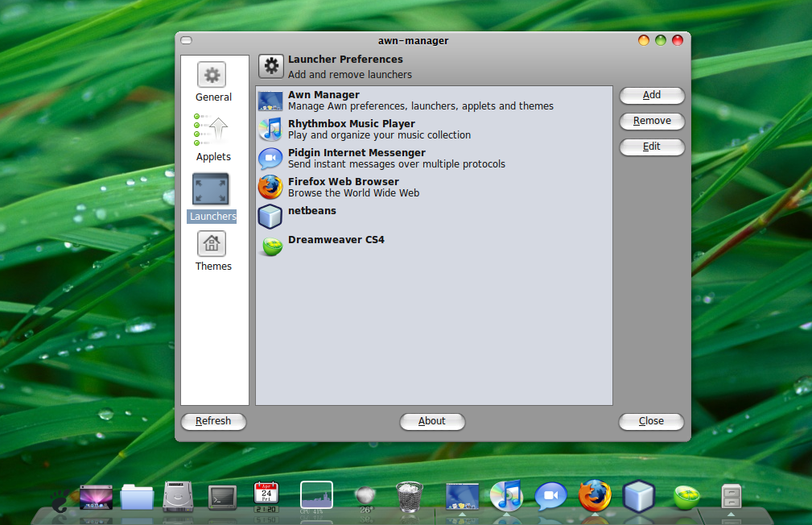Click the Rhythmbox music note list icon
The image size is (812, 525).
pos(270,130)
